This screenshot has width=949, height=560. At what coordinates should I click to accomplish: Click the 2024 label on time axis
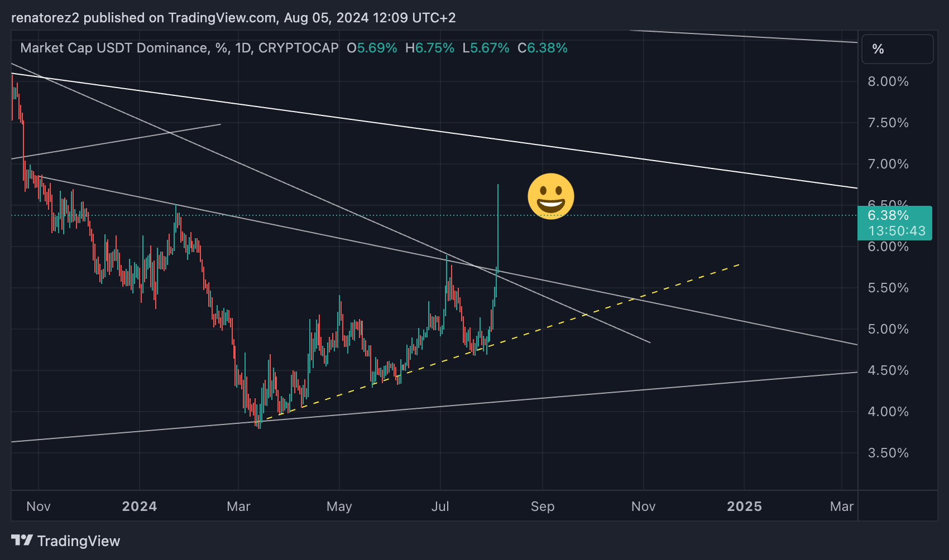point(140,506)
